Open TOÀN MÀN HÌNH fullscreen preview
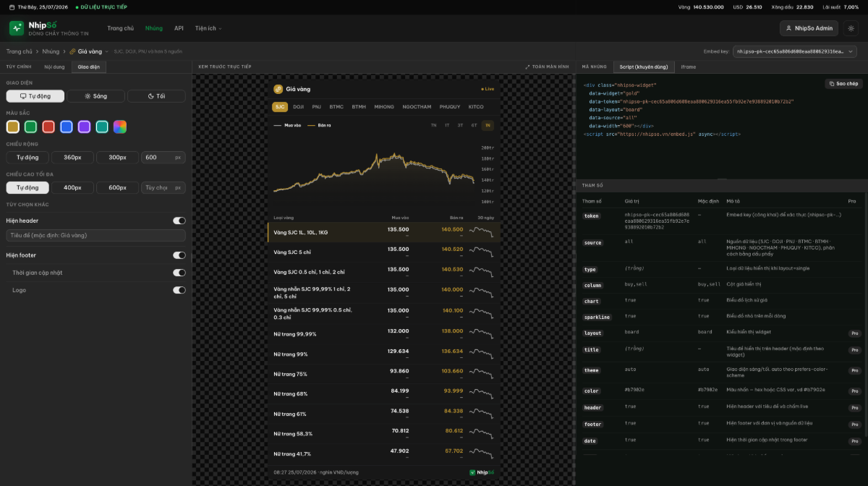This screenshot has width=868, height=486. pos(547,67)
